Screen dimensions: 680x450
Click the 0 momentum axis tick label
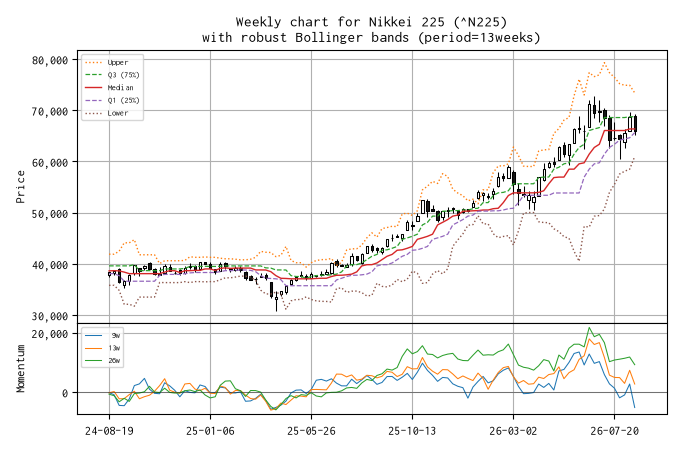pos(65,393)
